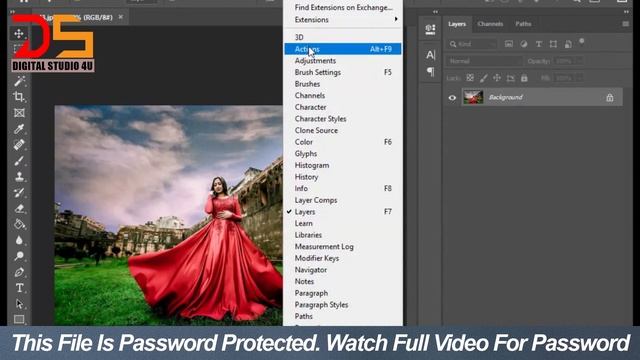Choose Brush Settings menu item
640x360 pixels.
click(342, 72)
